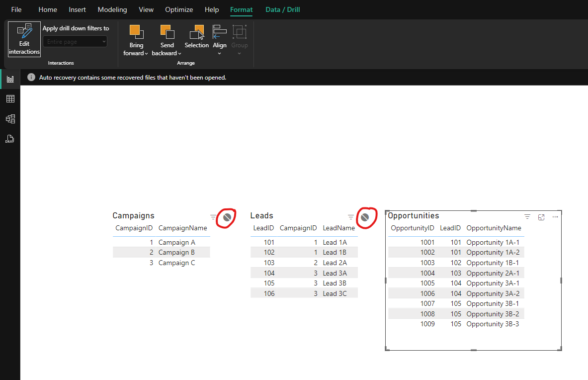Image resolution: width=588 pixels, height=380 pixels.
Task: Sort by OpportunityName column header
Action: point(494,228)
